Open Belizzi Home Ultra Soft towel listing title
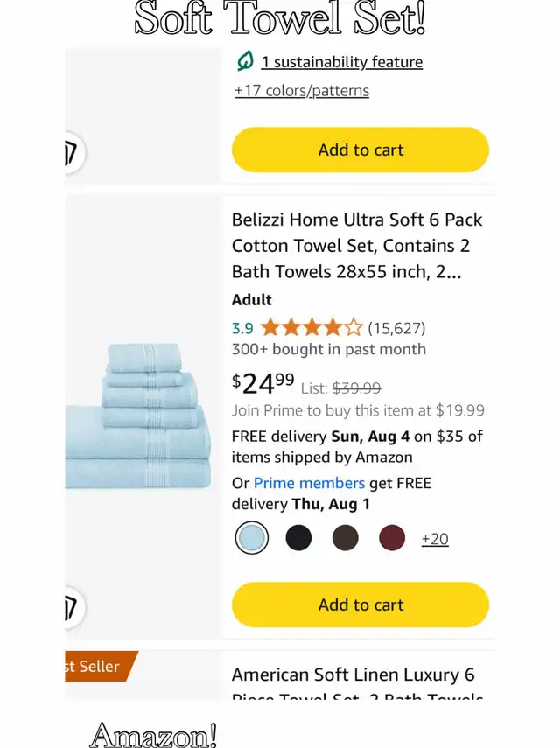The height and width of the screenshot is (748, 560). point(357,246)
